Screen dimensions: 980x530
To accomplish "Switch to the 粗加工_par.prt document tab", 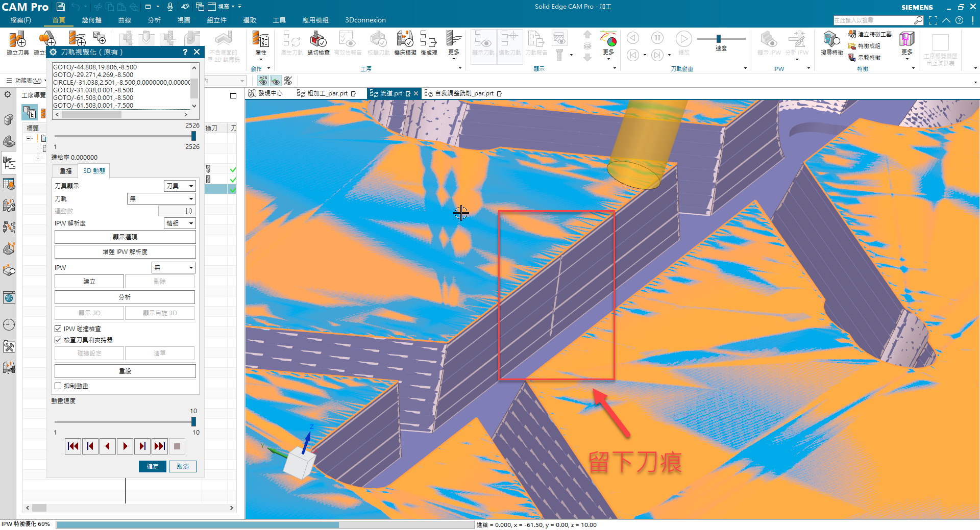I will point(327,93).
